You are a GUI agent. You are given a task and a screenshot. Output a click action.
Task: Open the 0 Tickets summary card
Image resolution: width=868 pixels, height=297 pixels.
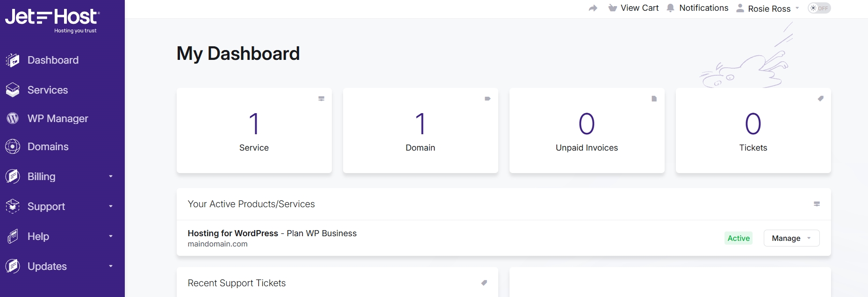[x=753, y=130]
